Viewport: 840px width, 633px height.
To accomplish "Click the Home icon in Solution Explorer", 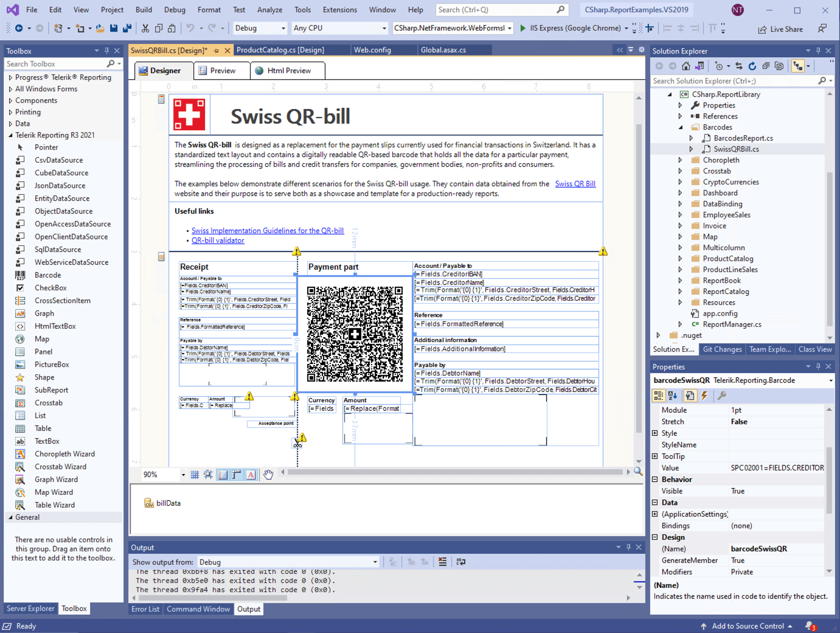I will pos(686,66).
